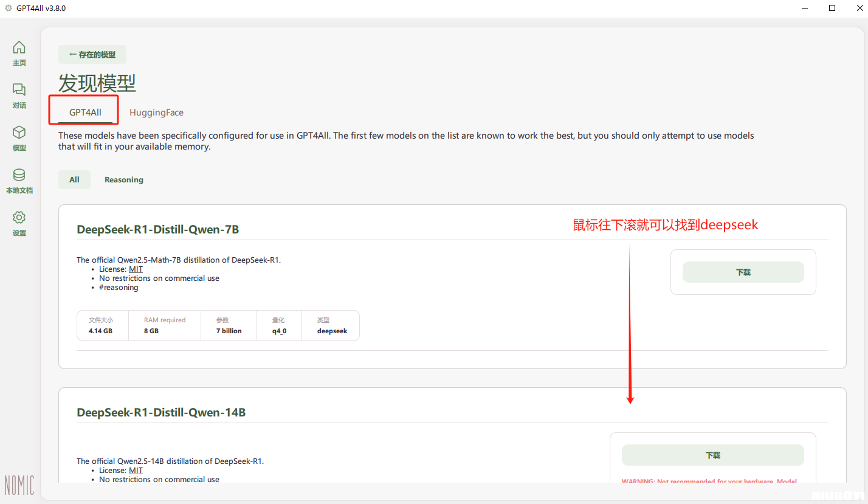
Task: Click the deepseek type value
Action: [332, 331]
